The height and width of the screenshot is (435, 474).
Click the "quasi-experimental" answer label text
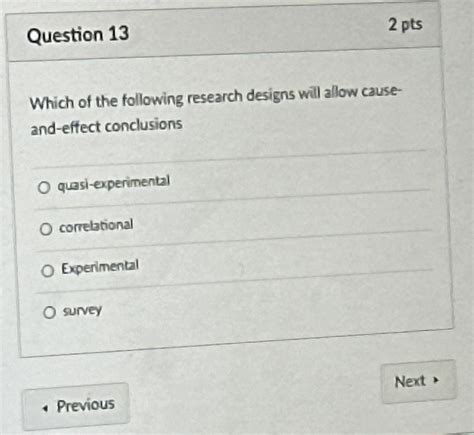pos(114,183)
